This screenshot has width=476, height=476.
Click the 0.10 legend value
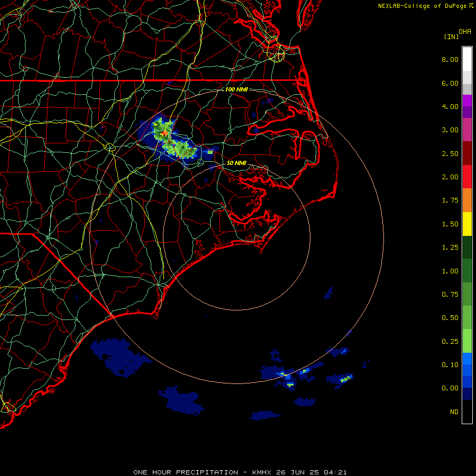(450, 365)
